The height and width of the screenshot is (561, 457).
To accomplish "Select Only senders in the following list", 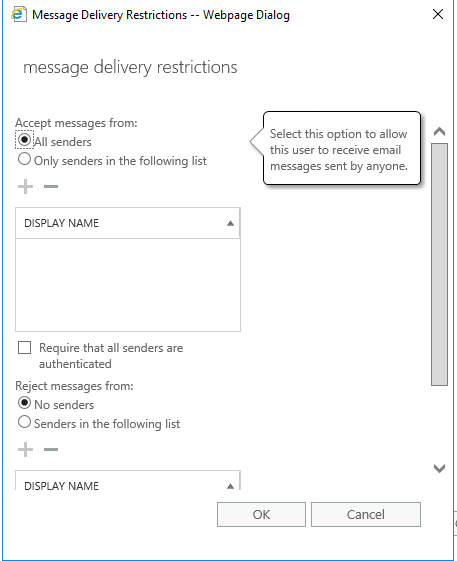I will pyautogui.click(x=24, y=159).
